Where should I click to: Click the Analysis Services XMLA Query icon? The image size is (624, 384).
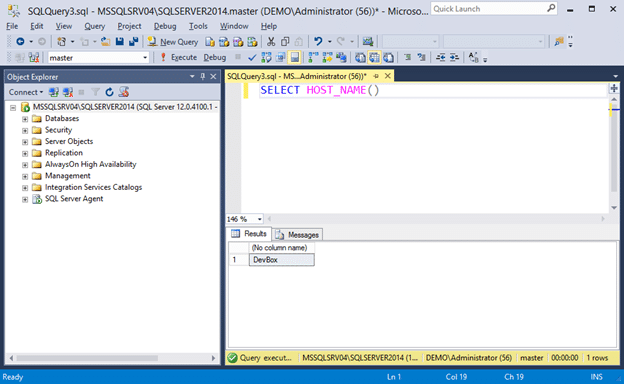tap(252, 42)
